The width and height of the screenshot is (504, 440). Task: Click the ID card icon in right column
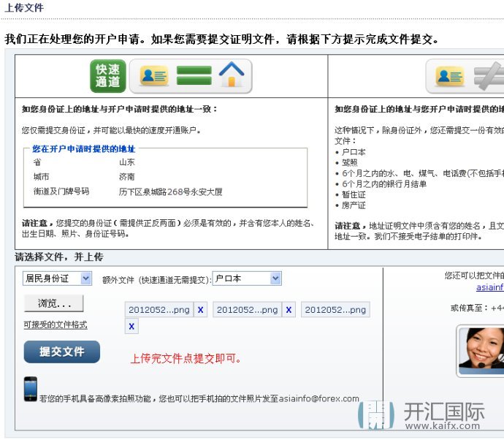[x=450, y=77]
